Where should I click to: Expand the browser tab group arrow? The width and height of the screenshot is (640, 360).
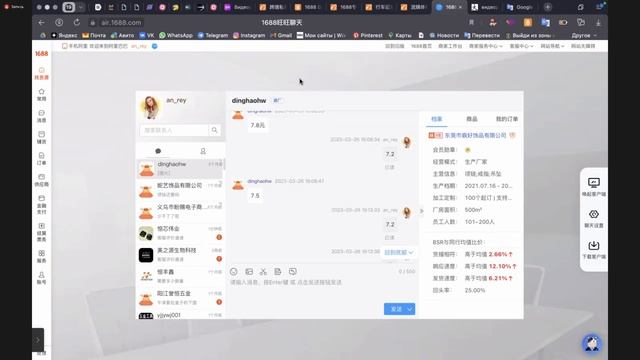pyautogui.click(x=81, y=7)
